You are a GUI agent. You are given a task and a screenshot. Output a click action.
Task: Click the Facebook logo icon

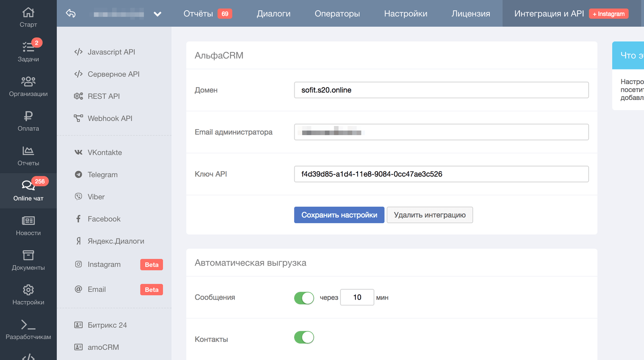tap(78, 219)
